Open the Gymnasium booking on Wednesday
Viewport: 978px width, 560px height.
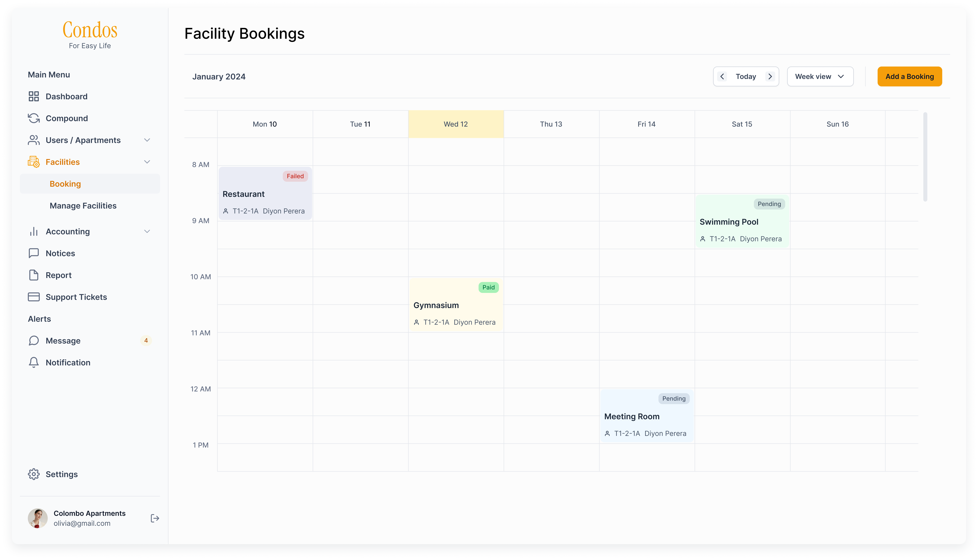point(456,305)
